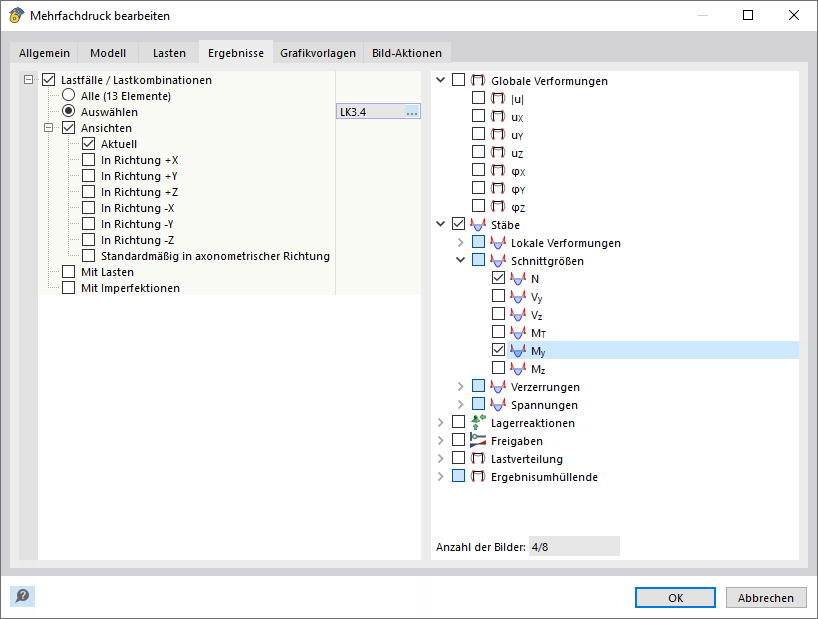Click the |u| deformation icon
Screen dimensions: 818x619
498,98
